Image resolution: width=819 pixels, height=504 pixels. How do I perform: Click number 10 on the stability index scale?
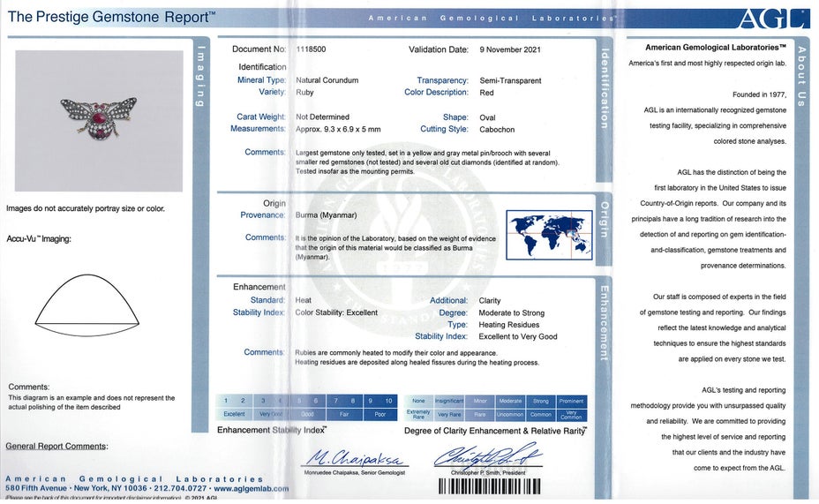point(387,401)
